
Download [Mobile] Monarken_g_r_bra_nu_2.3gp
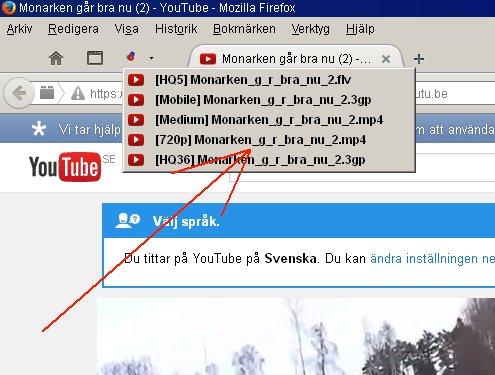click(269, 100)
